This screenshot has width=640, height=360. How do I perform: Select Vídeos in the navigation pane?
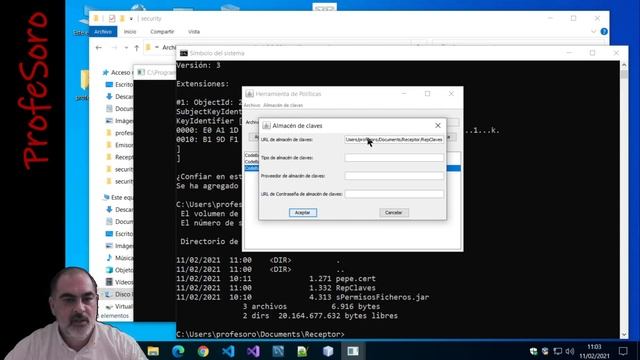pyautogui.click(x=119, y=282)
